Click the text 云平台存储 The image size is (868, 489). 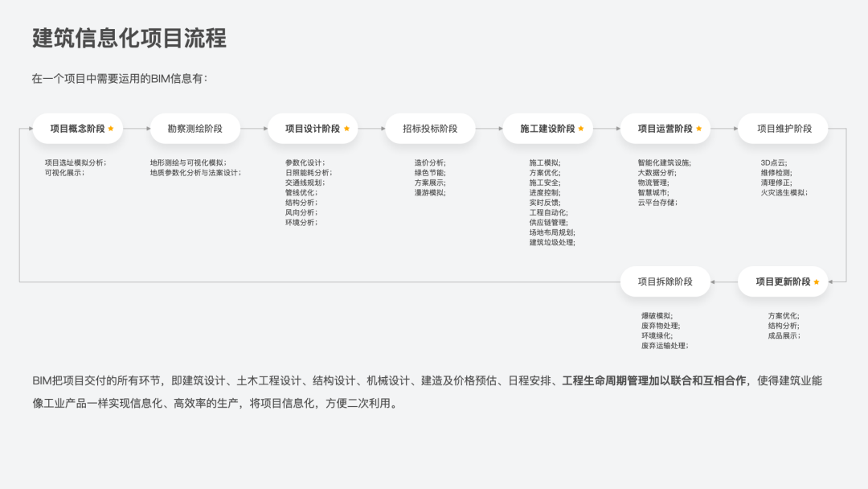point(656,203)
